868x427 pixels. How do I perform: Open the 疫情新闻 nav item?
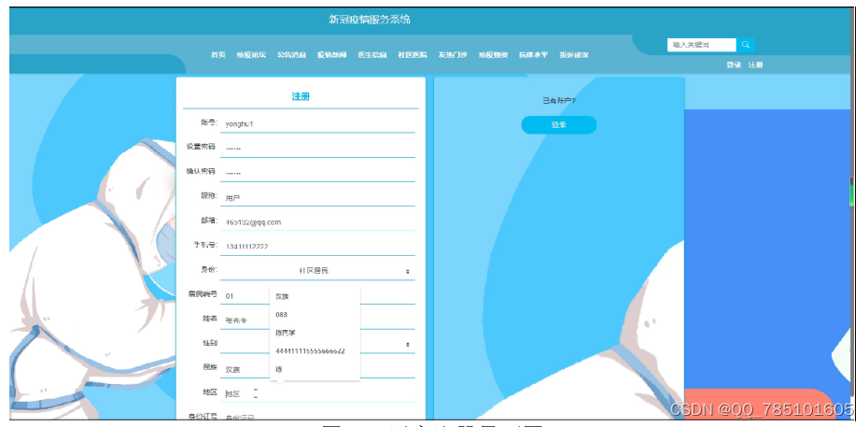click(x=332, y=55)
